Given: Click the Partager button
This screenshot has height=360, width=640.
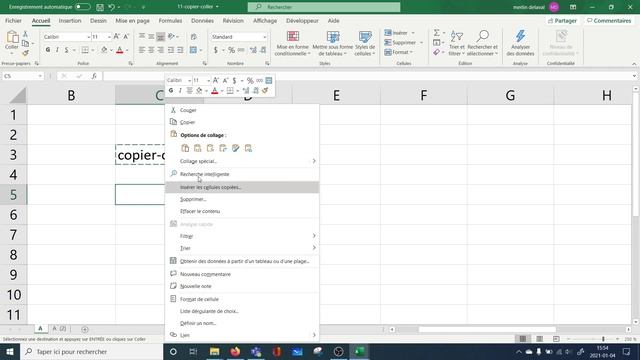Looking at the screenshot, I should [562, 20].
